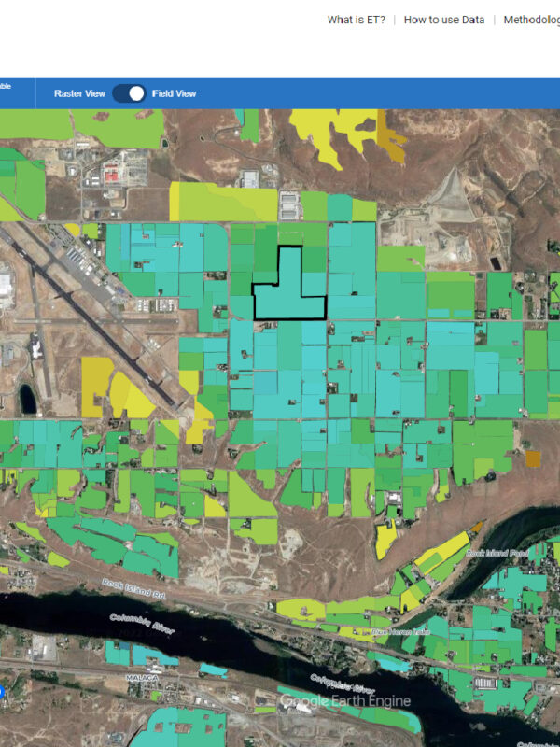Image resolution: width=560 pixels, height=747 pixels.
Task: Open the What is ET? link
Action: tap(356, 20)
